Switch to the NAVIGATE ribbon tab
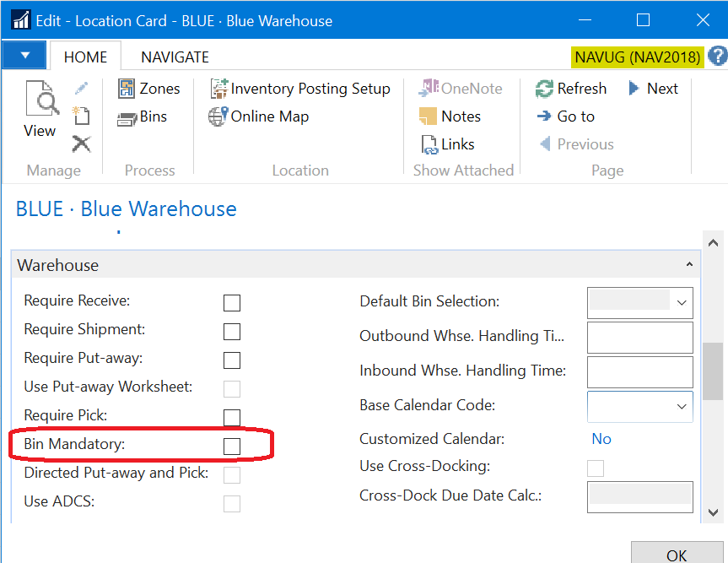This screenshot has width=728, height=563. 175,57
